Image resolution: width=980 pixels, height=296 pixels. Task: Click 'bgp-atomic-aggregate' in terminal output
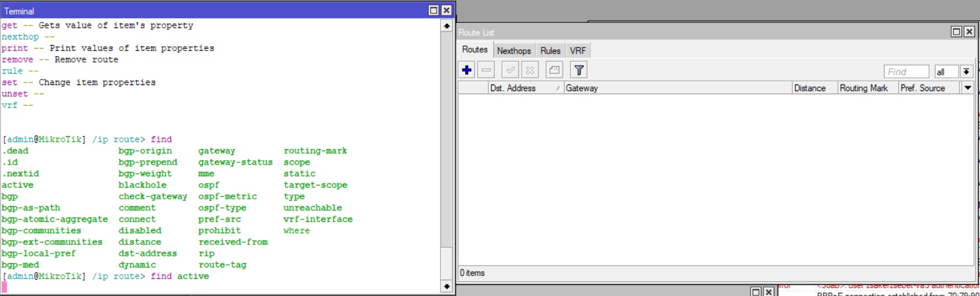click(55, 219)
